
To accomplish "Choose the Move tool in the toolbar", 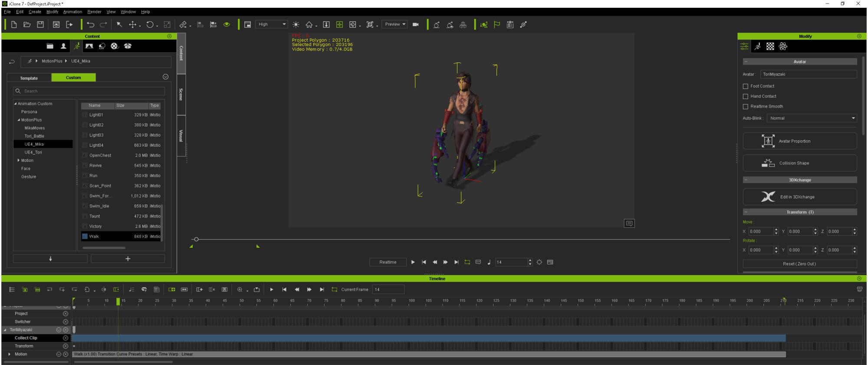I will 133,25.
